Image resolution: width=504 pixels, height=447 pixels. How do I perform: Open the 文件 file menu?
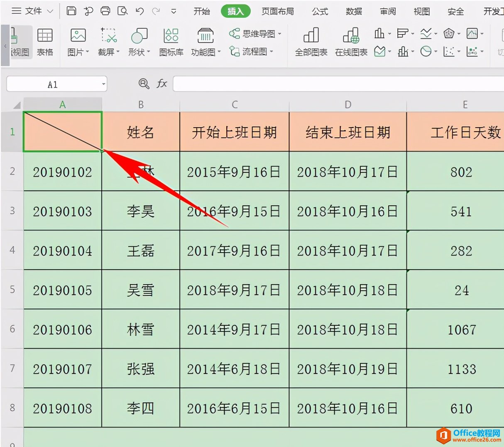tap(32, 11)
